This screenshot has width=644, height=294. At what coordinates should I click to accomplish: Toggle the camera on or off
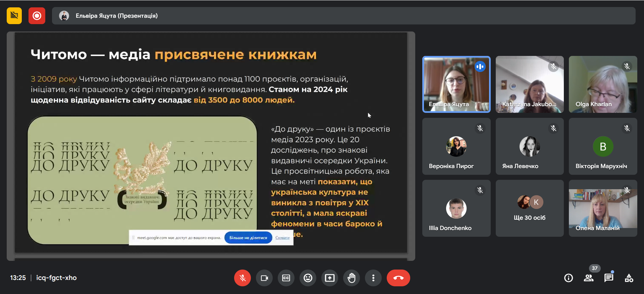point(264,278)
